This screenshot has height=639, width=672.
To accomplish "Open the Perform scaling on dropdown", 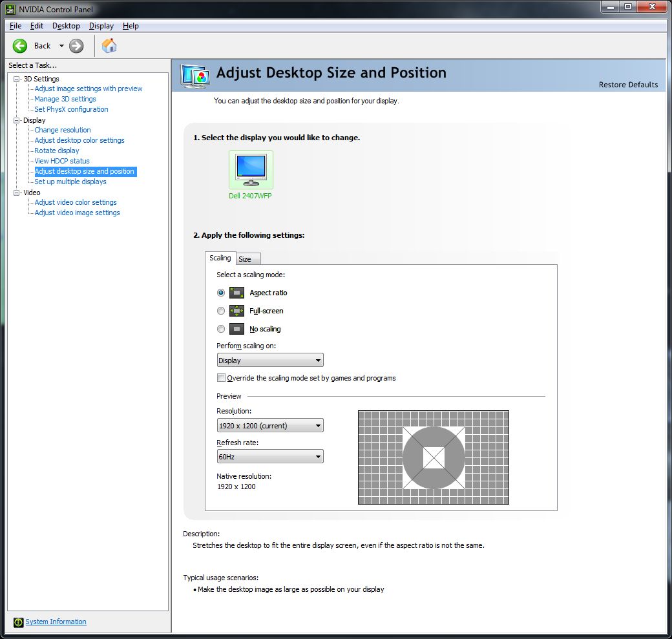I will pos(270,361).
